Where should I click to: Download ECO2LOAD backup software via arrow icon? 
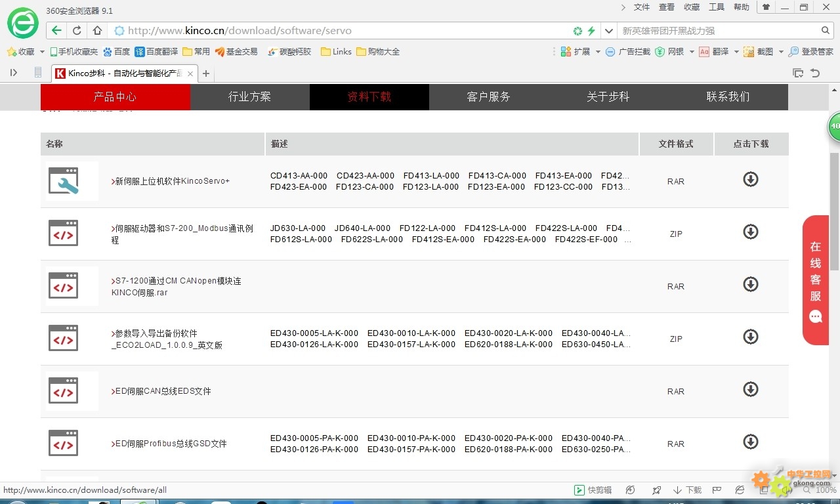tap(751, 337)
